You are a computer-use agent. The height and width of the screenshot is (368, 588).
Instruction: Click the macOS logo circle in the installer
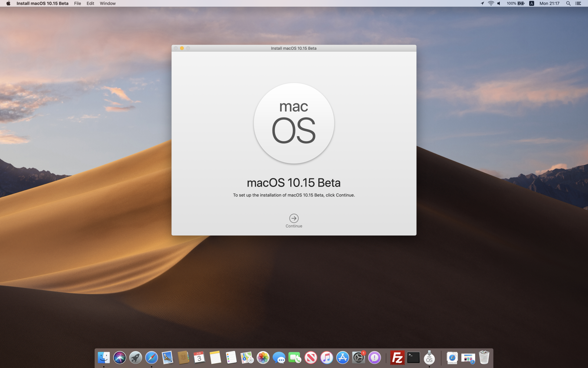[x=294, y=123]
